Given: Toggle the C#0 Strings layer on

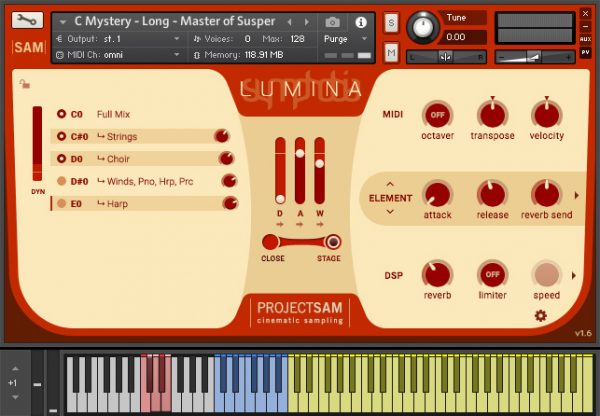Looking at the screenshot, I should tap(61, 136).
